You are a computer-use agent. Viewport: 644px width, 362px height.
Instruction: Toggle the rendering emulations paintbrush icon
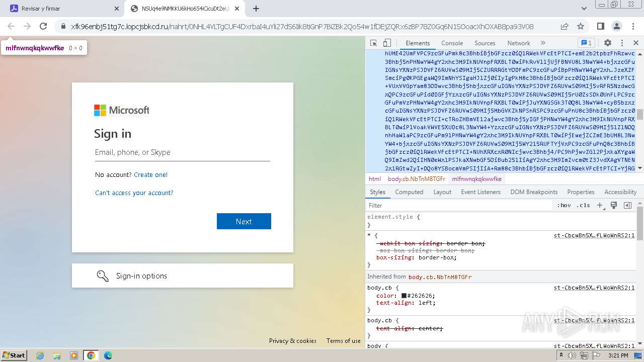614,206
